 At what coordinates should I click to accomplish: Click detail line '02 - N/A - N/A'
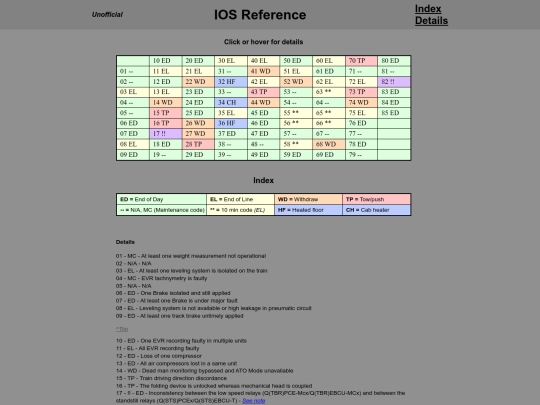tap(134, 263)
